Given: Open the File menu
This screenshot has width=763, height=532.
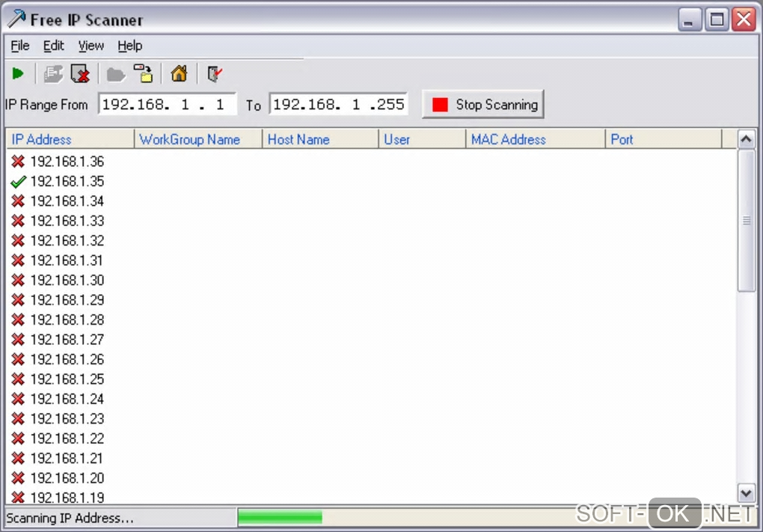Looking at the screenshot, I should [20, 46].
